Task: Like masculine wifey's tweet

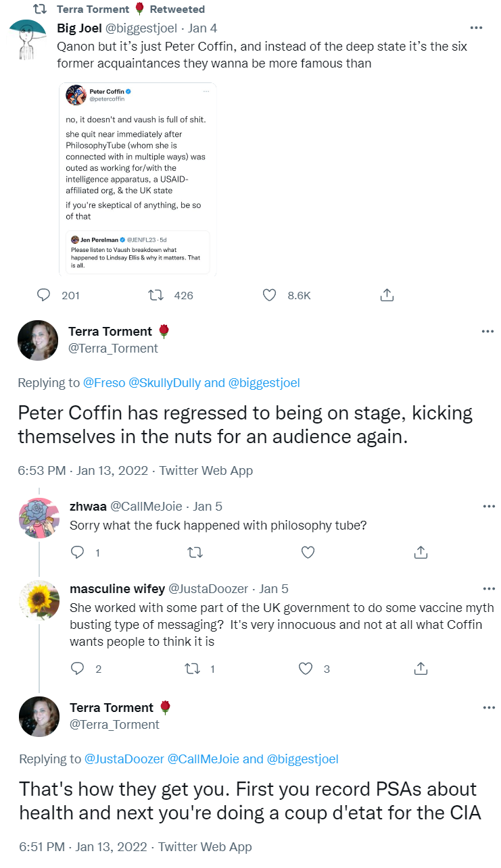Action: tap(306, 669)
